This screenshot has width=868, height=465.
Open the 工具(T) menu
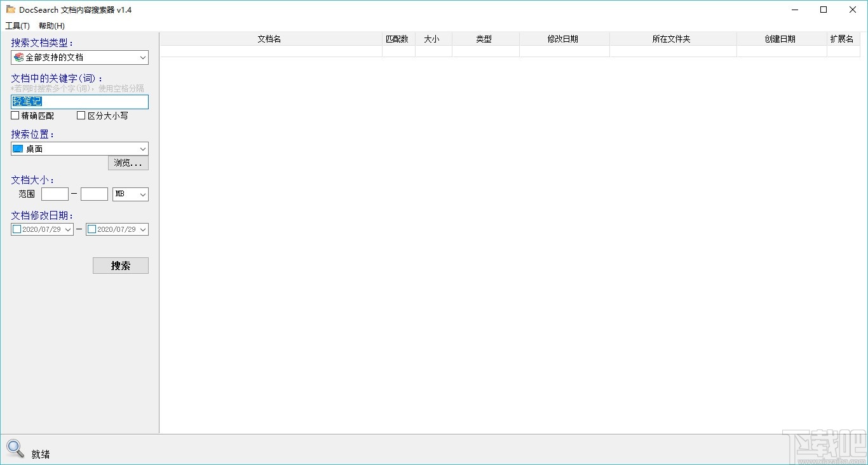[x=16, y=25]
